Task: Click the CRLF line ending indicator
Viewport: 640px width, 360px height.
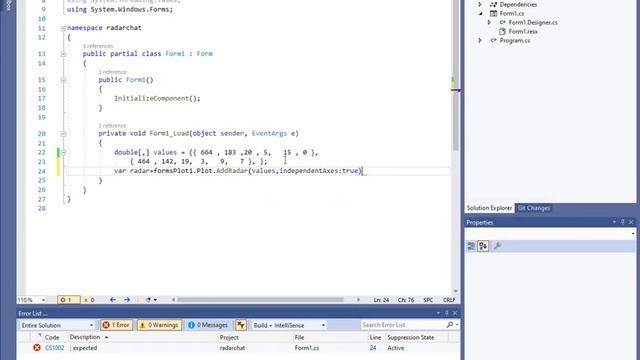Action: [x=449, y=300]
